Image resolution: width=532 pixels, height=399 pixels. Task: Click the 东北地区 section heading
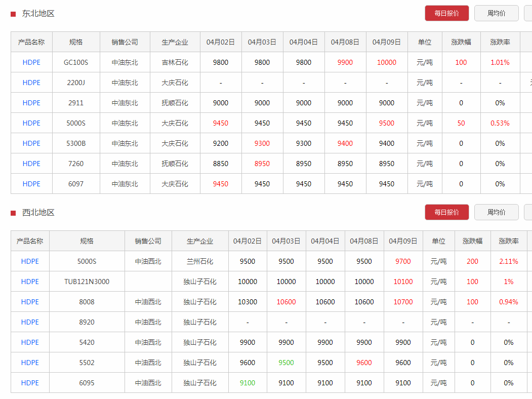[x=38, y=14]
